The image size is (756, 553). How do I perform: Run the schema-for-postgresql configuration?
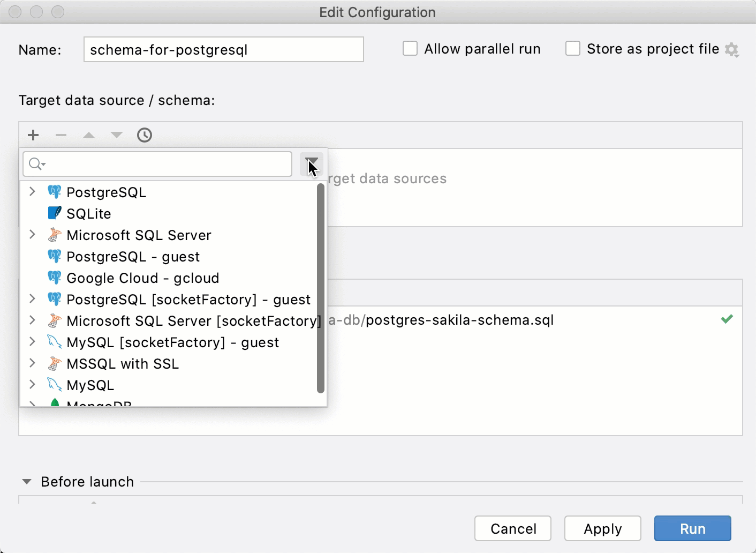(692, 528)
